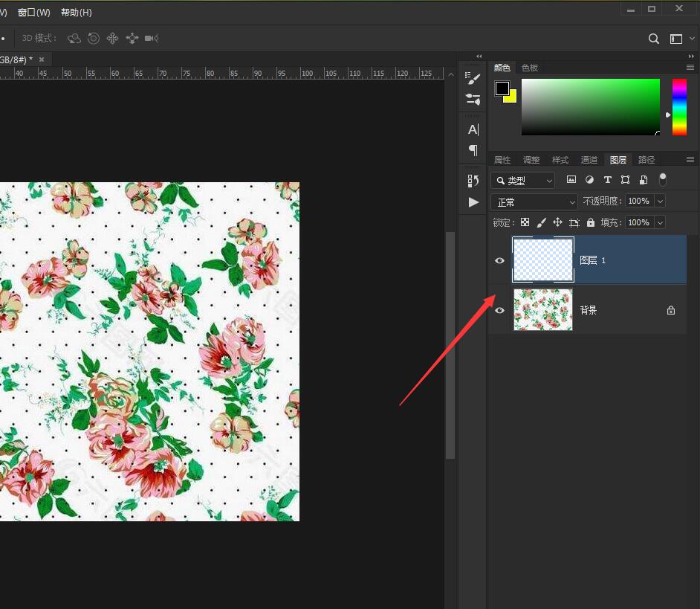Hide the 图层 1 layer

pos(499,260)
